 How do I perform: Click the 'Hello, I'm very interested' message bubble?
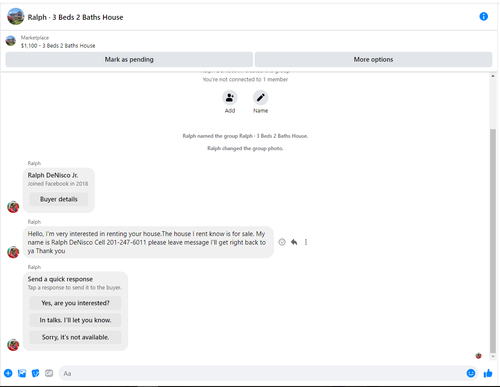click(148, 242)
